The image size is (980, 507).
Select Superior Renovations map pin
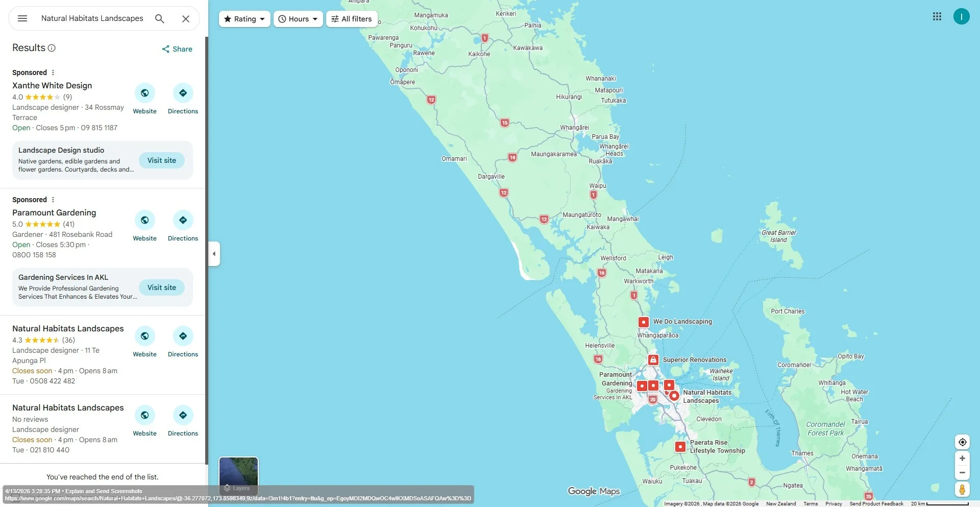pyautogui.click(x=653, y=360)
